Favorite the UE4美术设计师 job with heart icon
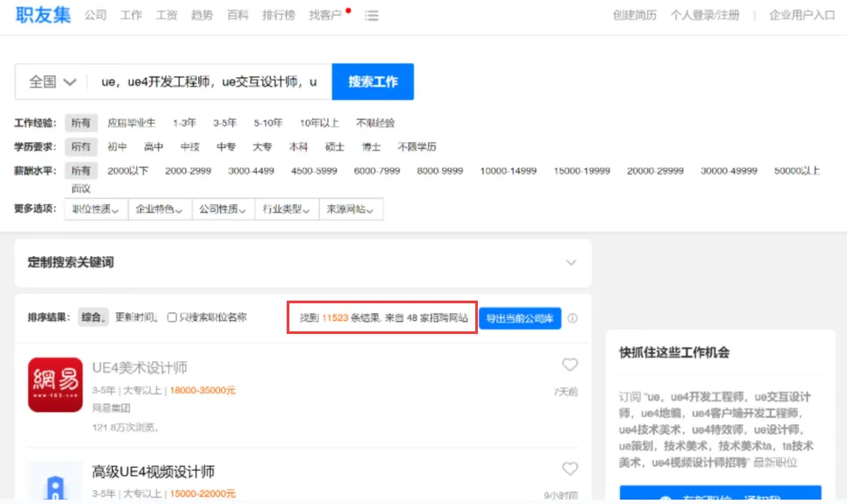 (x=570, y=365)
